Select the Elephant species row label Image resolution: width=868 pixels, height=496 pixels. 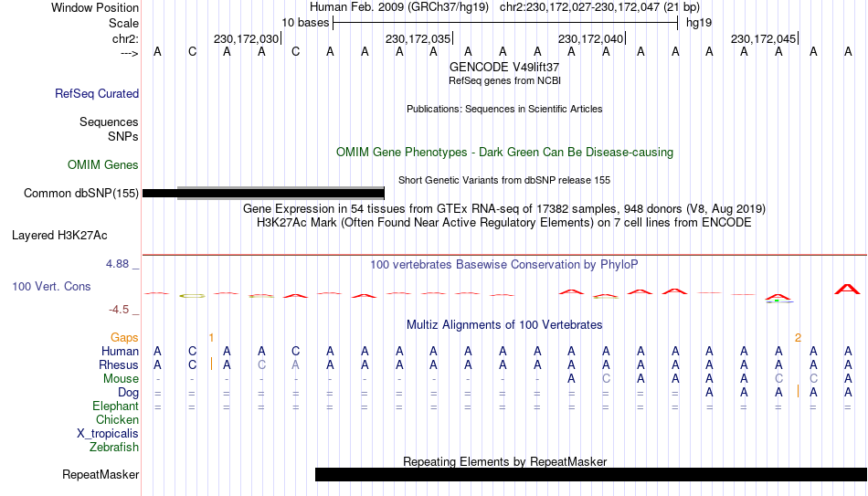(115, 406)
